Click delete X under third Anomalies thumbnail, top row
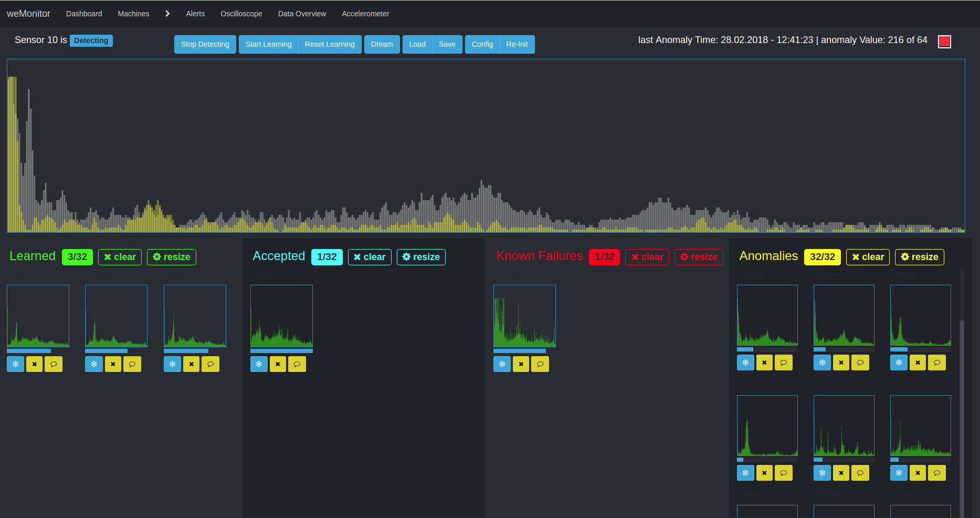980x518 pixels. click(918, 362)
